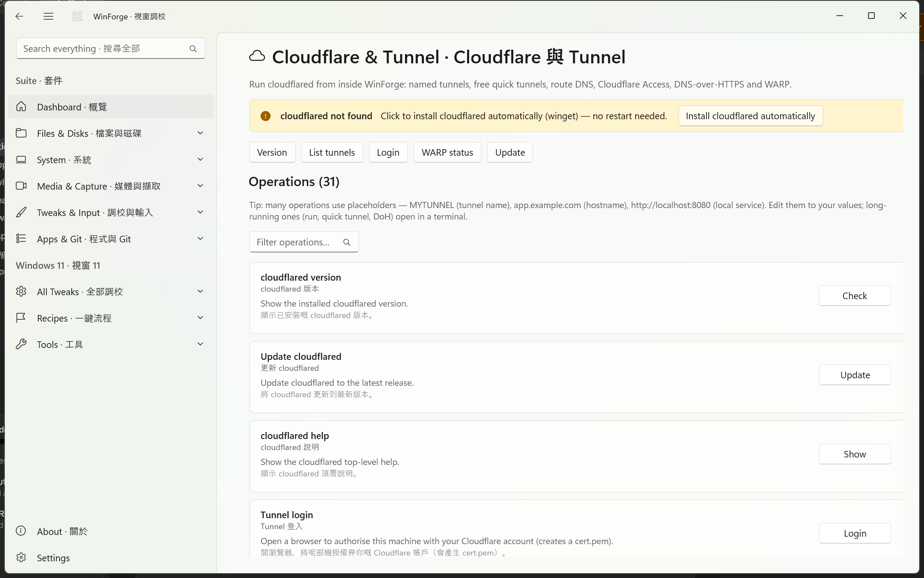Screen dimensions: 924x578
Task: Click the search magnifier in Search everything
Action: (x=193, y=49)
